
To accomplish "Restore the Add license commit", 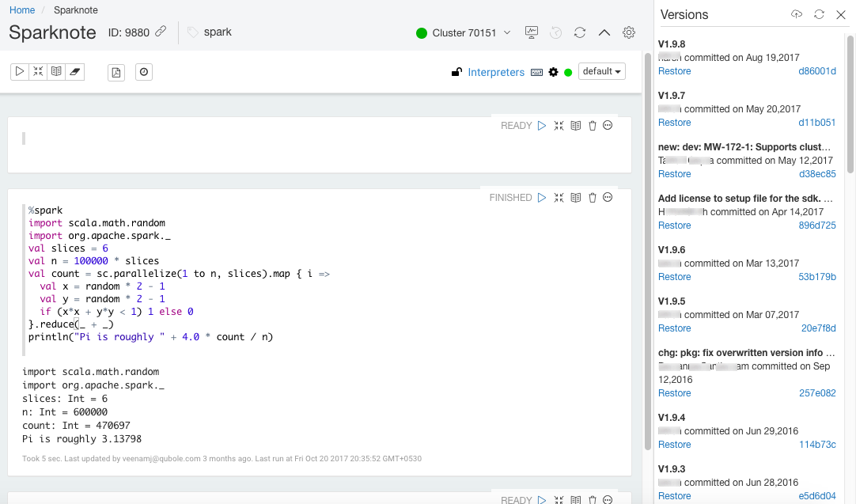I will [674, 225].
